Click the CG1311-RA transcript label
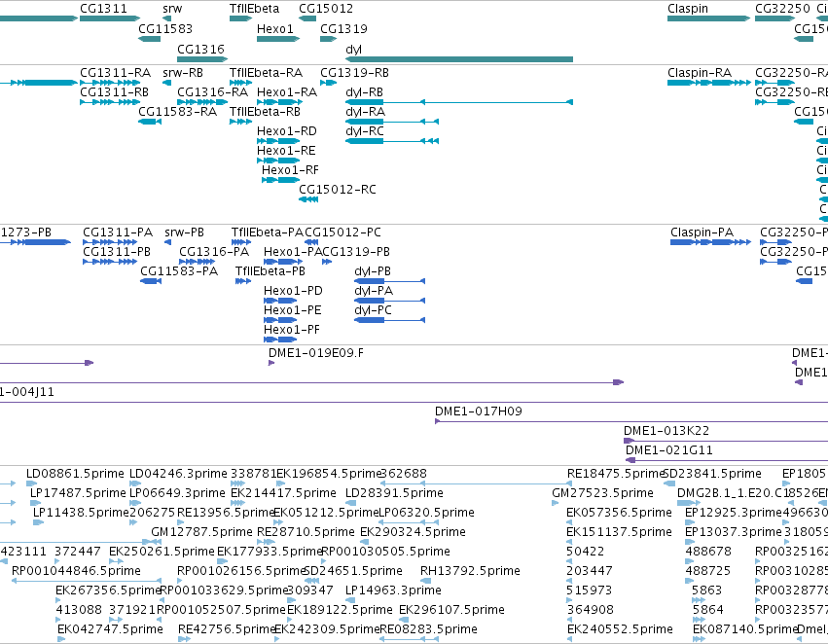The width and height of the screenshot is (828, 644). click(115, 72)
